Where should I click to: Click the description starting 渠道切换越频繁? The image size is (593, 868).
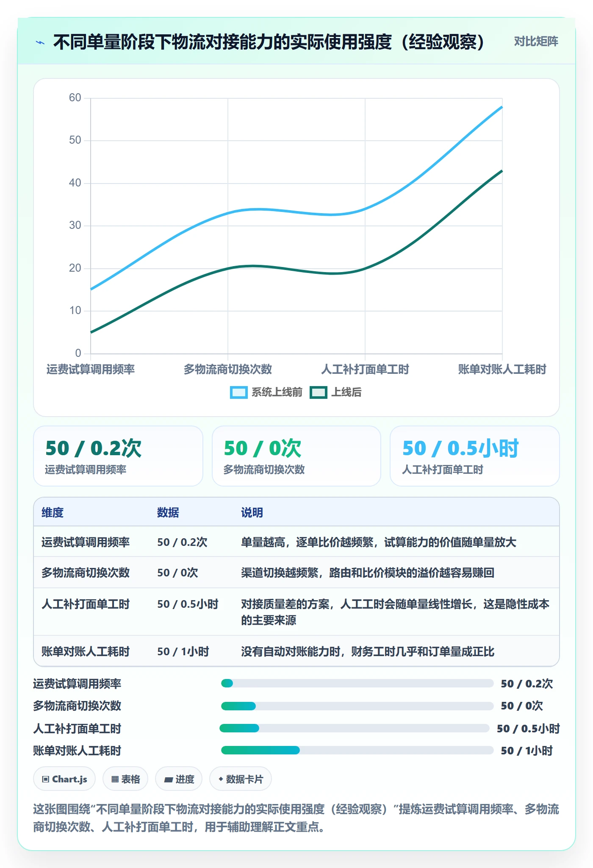(x=368, y=573)
